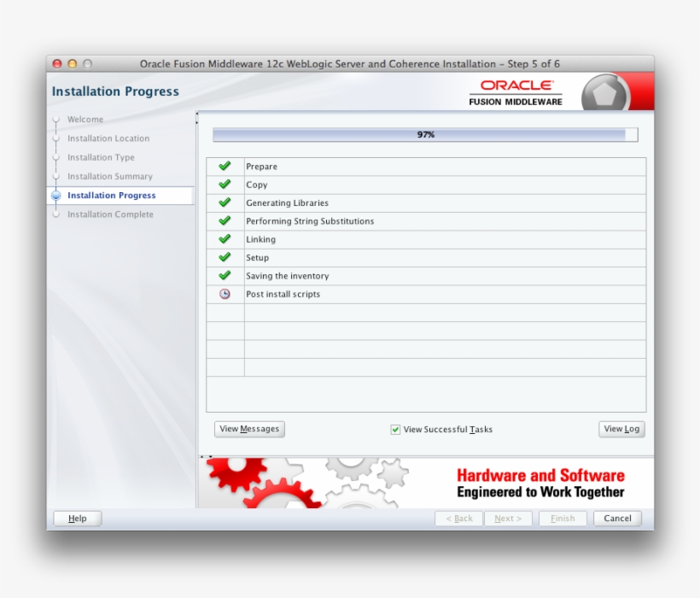Image resolution: width=700 pixels, height=598 pixels.
Task: Click the checkmark for Saving the inventory
Action: tap(225, 276)
